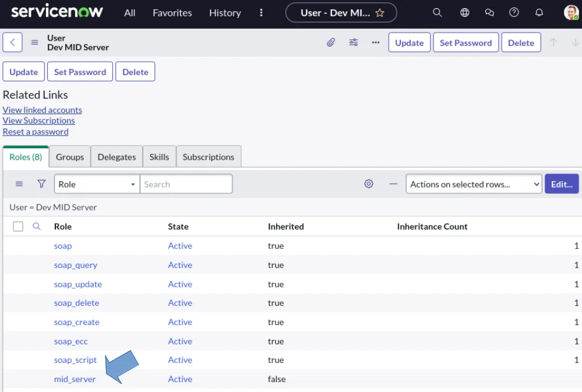Open the header more options ellipsis
582x392 pixels.
pos(376,43)
